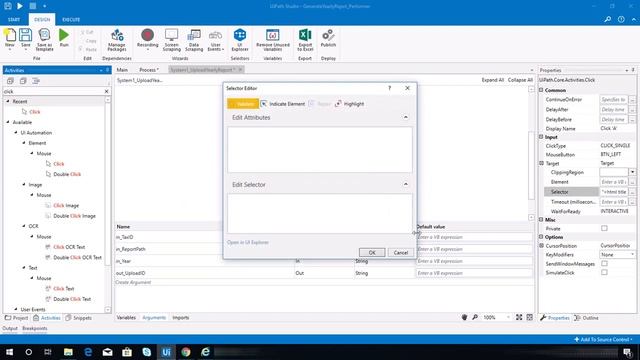Open User Events menu in ribbon
640x360 pixels.
click(x=216, y=40)
